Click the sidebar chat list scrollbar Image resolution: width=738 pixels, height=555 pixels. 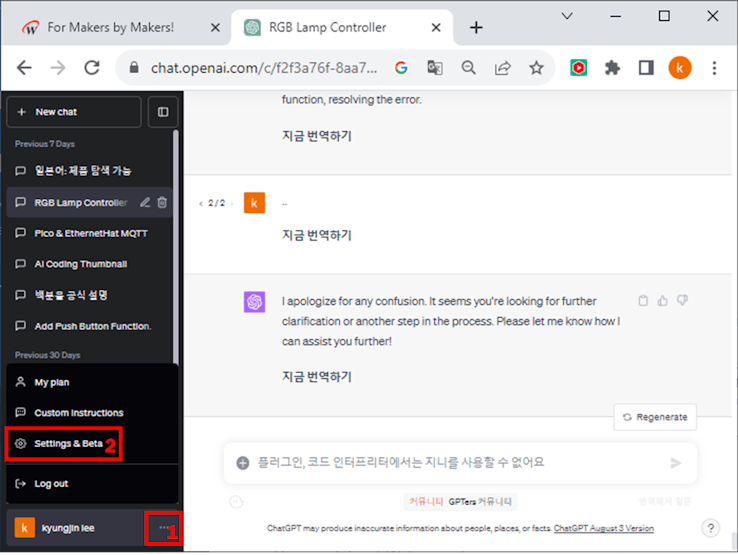point(176,247)
